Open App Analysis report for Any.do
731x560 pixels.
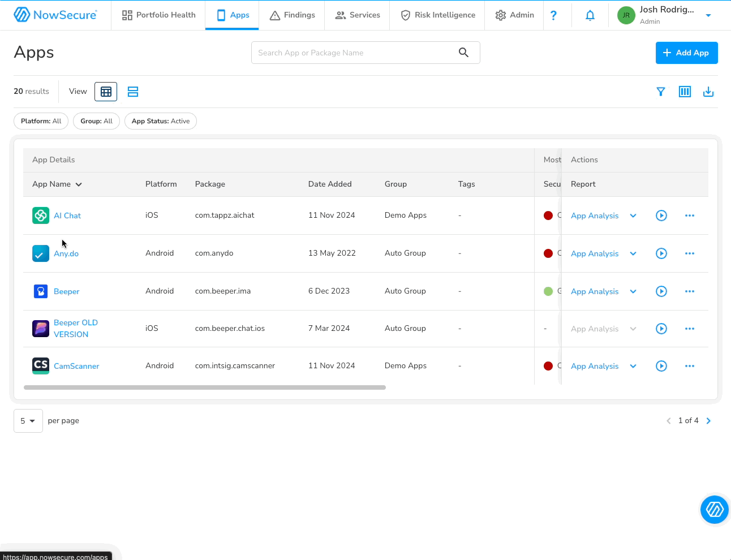[x=595, y=253]
